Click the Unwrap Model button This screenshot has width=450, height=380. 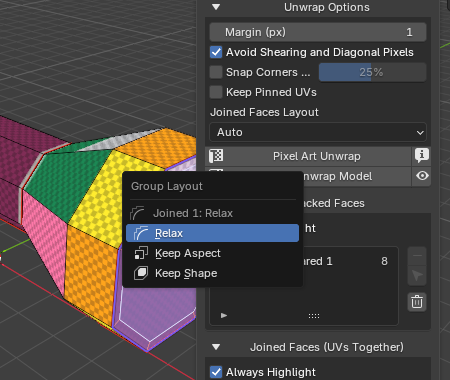357,176
